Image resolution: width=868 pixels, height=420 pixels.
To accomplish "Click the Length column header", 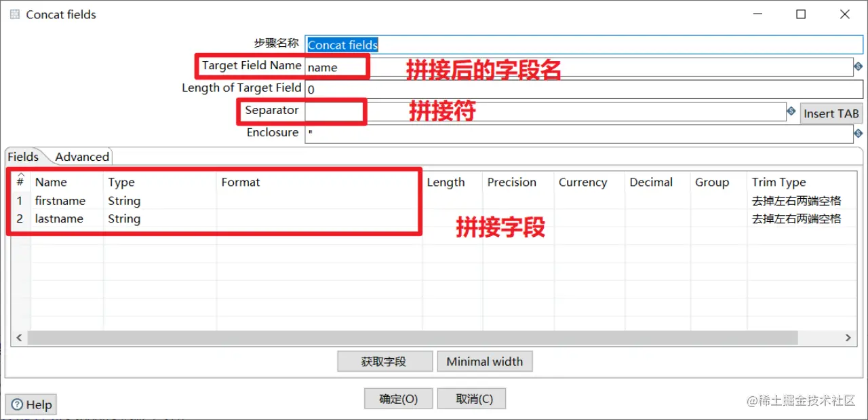I will pos(452,182).
